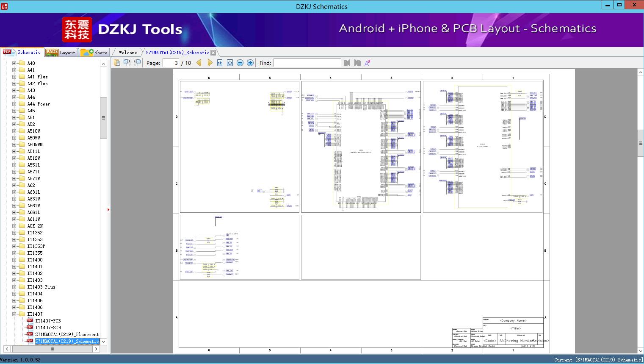Find next match icon
Screen dimensions: 644x364
click(357, 63)
